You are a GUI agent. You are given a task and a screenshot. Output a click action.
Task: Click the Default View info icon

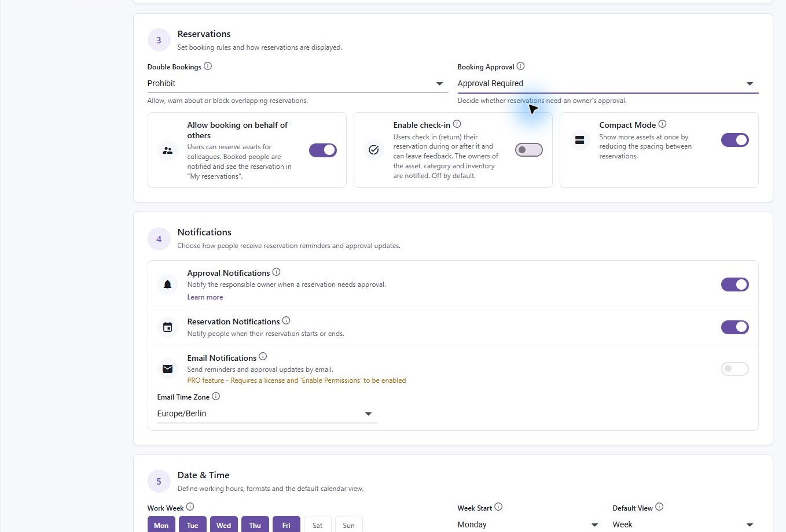(x=659, y=507)
